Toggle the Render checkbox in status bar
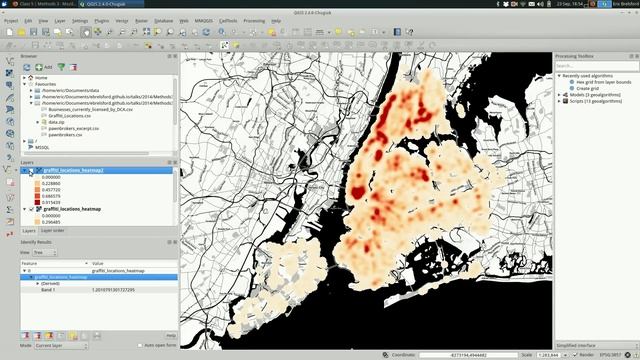This screenshot has width=640, height=360. coord(575,355)
